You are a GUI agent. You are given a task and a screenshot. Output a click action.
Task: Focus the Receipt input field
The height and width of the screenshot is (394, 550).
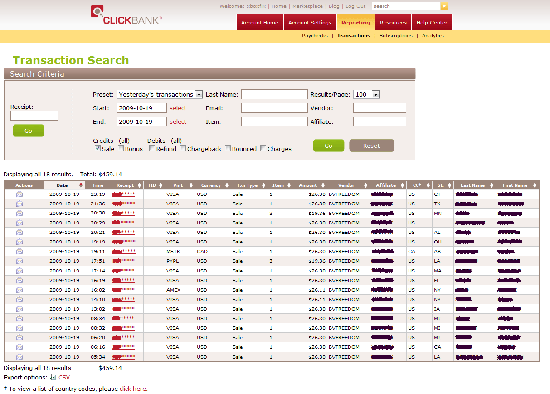34,116
